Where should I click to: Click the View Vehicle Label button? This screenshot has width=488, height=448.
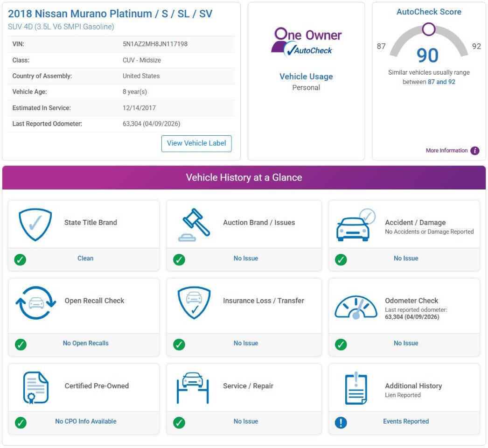pos(196,144)
